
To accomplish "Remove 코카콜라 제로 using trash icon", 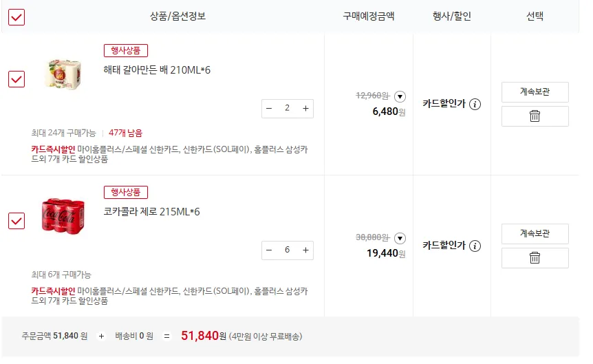I will click(x=535, y=258).
